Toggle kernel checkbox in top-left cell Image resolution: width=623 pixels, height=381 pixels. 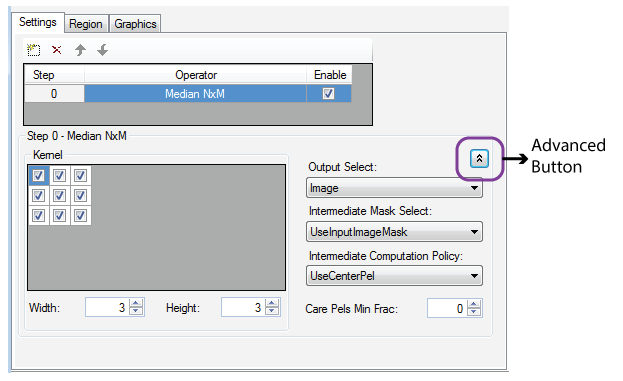point(39,175)
